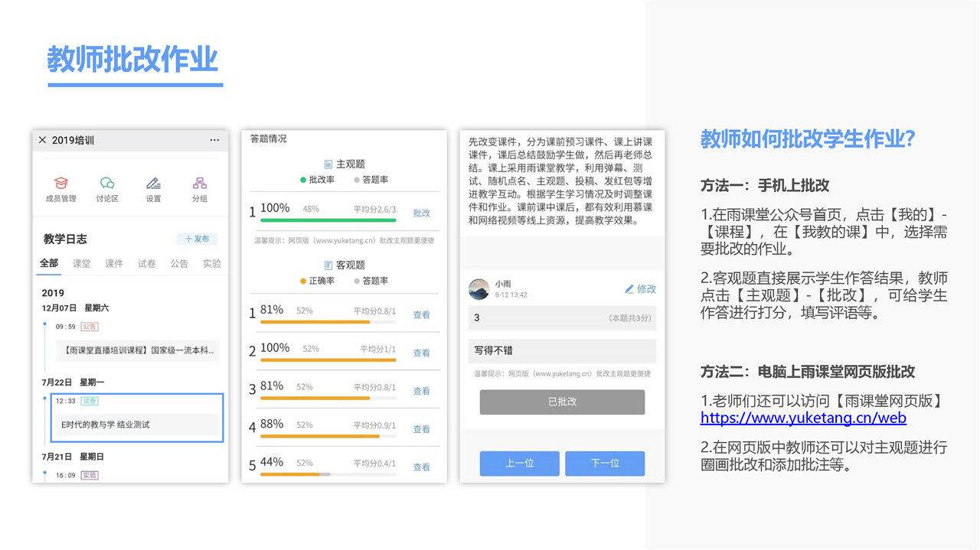Viewport: 980px width, 550px height.
Task: Click the green 批改率 legend dot
Action: tap(303, 180)
